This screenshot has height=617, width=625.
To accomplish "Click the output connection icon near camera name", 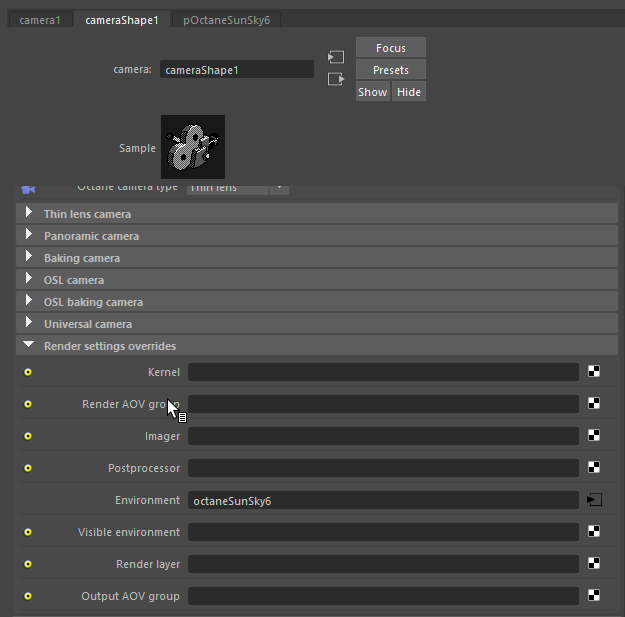I will [x=336, y=79].
